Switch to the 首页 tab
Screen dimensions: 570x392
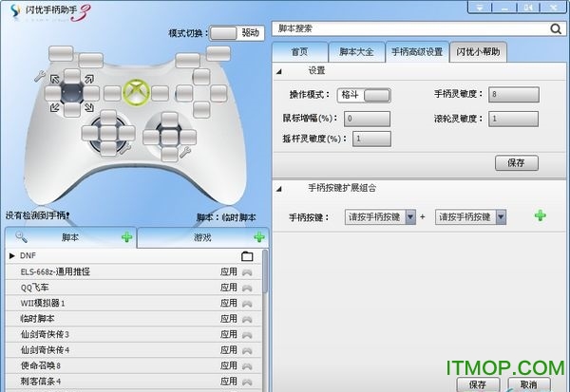point(300,52)
